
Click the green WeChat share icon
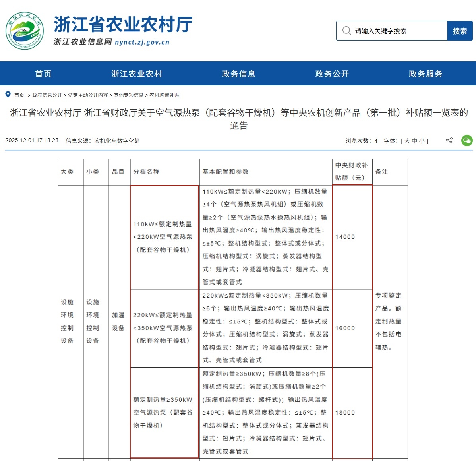(466, 140)
